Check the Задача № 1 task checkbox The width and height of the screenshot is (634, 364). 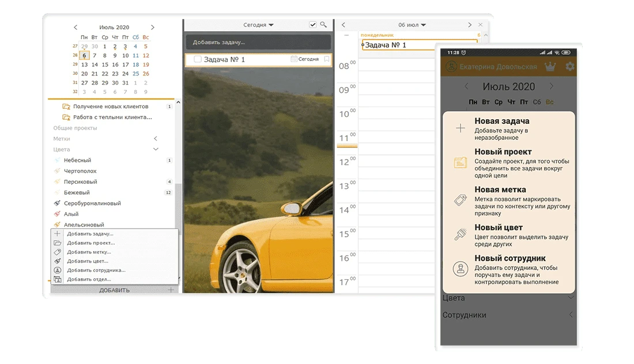198,59
